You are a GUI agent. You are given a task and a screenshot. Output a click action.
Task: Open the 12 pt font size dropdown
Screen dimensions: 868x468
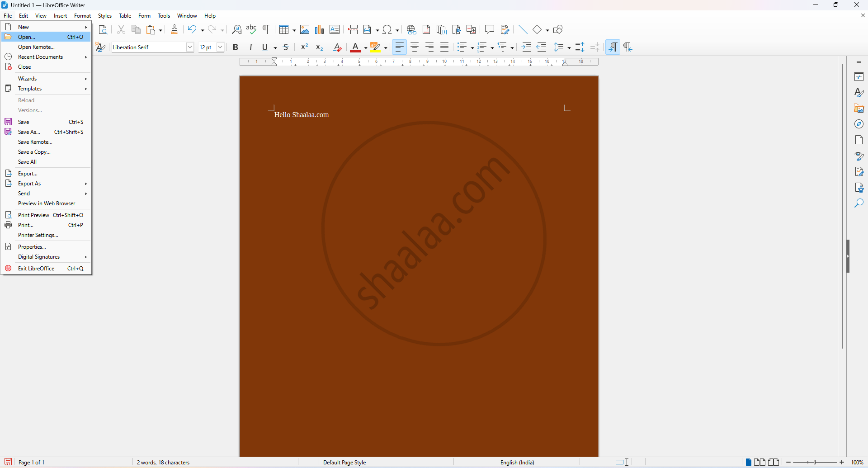(221, 47)
